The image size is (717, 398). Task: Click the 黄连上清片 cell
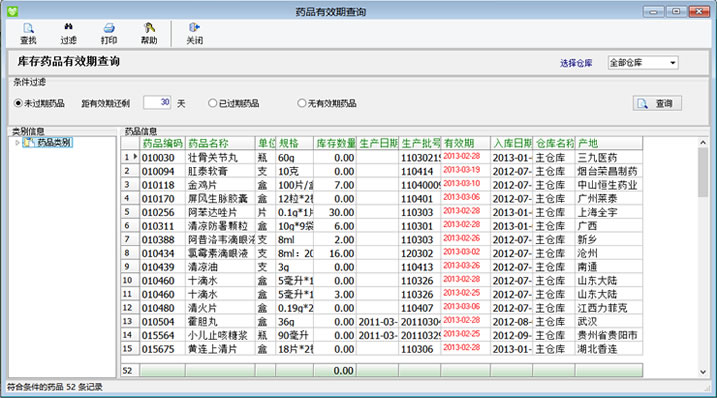click(220, 349)
